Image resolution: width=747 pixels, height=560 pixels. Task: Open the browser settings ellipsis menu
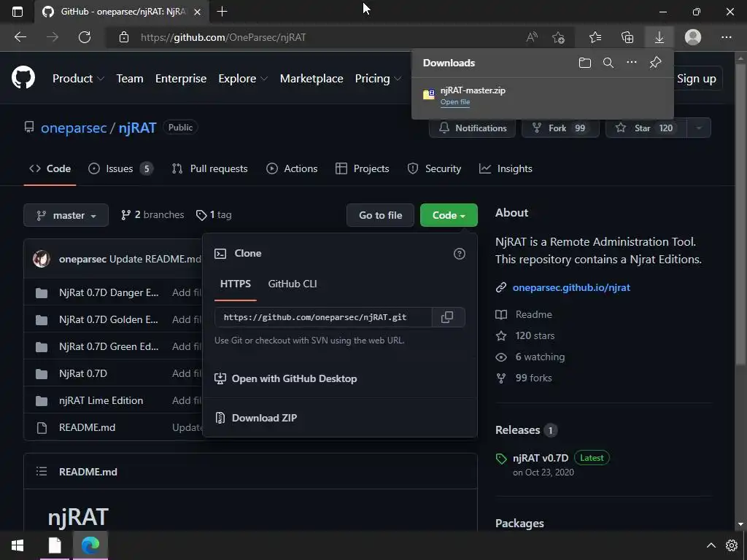[726, 37]
